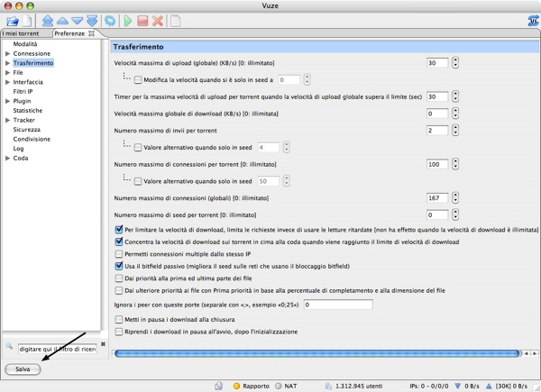
Task: Click stepper for global upload speed limit
Action: pyautogui.click(x=455, y=63)
